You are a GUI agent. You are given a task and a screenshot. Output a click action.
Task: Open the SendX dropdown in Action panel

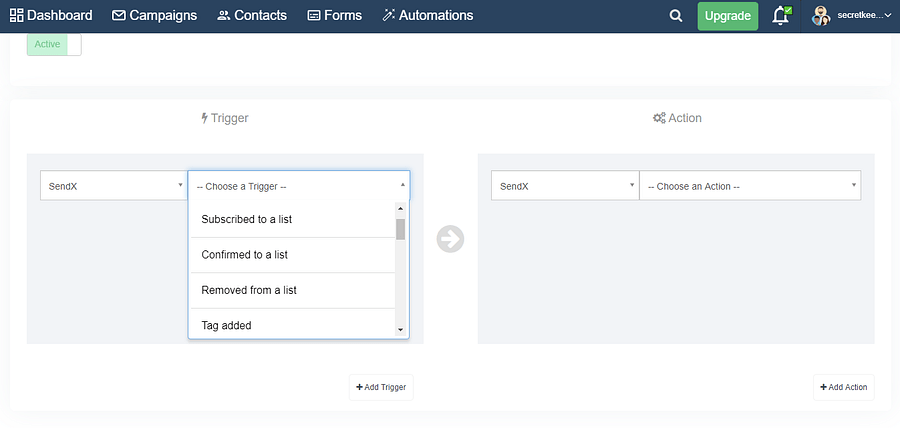564,186
